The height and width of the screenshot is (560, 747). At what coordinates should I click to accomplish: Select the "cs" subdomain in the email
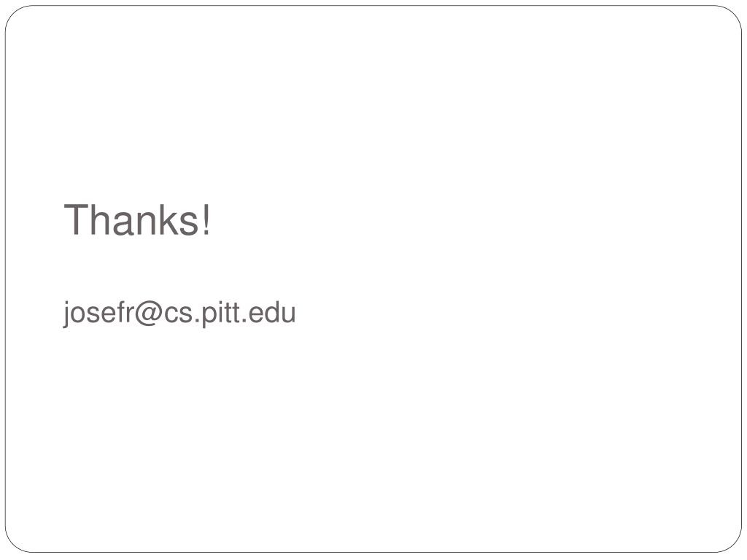coord(179,315)
